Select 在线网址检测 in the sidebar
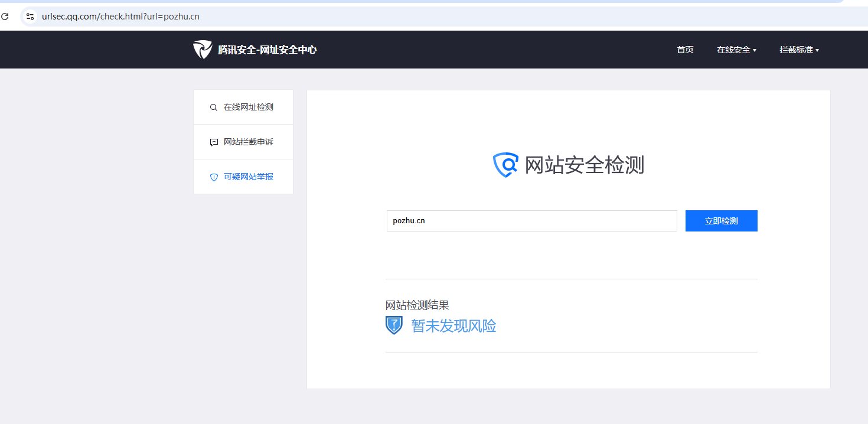Viewport: 868px width, 424px height. pos(243,107)
